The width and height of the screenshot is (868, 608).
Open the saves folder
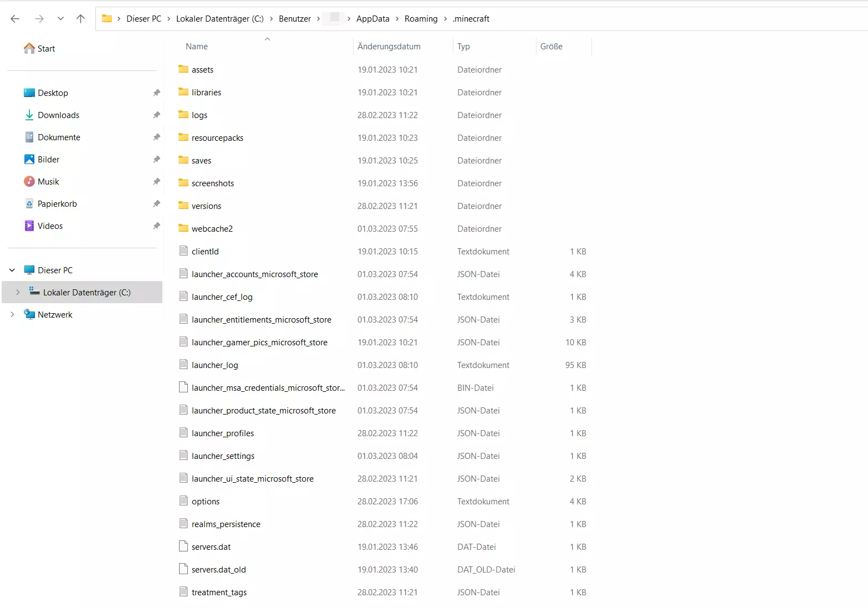pos(201,160)
